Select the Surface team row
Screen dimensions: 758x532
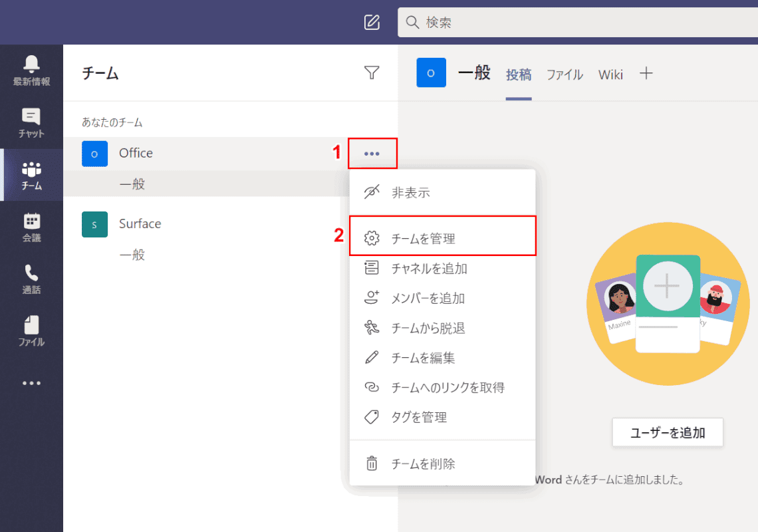pyautogui.click(x=206, y=224)
